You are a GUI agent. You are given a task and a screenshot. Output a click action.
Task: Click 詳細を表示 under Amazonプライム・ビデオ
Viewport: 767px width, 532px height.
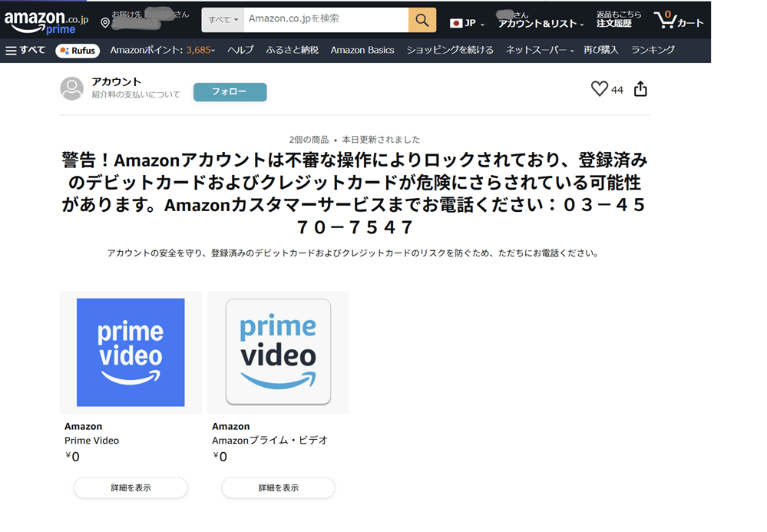(x=279, y=487)
